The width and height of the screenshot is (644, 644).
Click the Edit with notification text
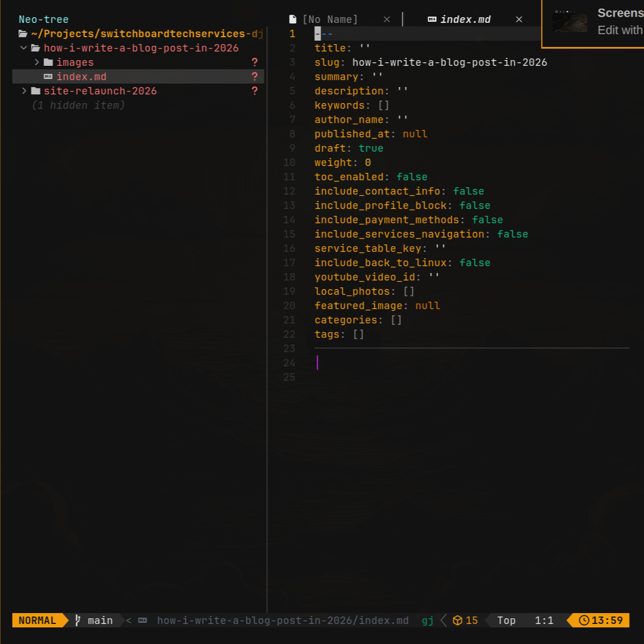[x=620, y=30]
